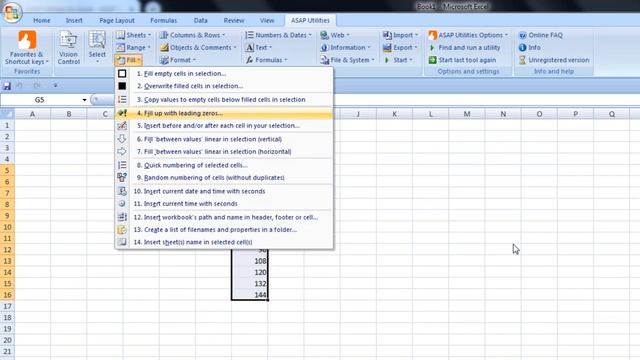Choose '4. Fill up with leading zeros...'
Screen dimensions: 640x360
(x=224, y=113)
